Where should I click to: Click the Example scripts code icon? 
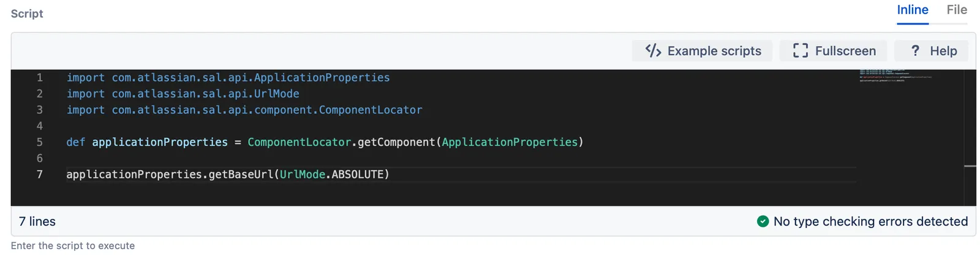653,51
